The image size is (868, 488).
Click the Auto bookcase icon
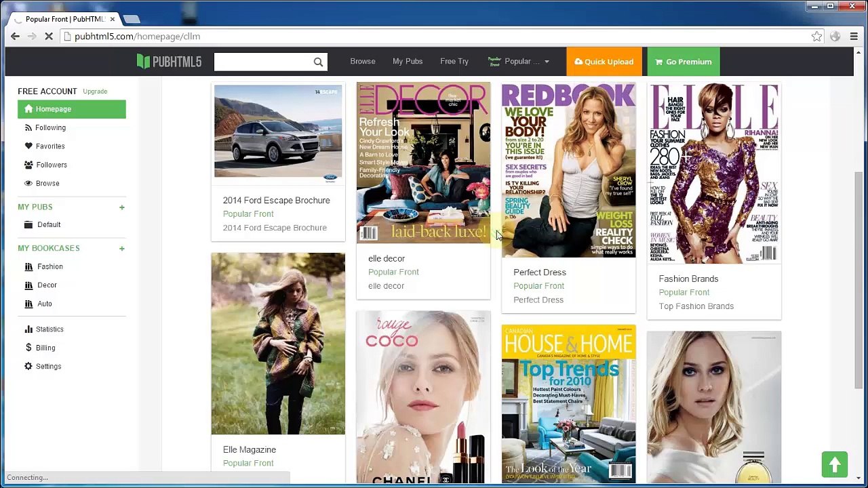28,304
